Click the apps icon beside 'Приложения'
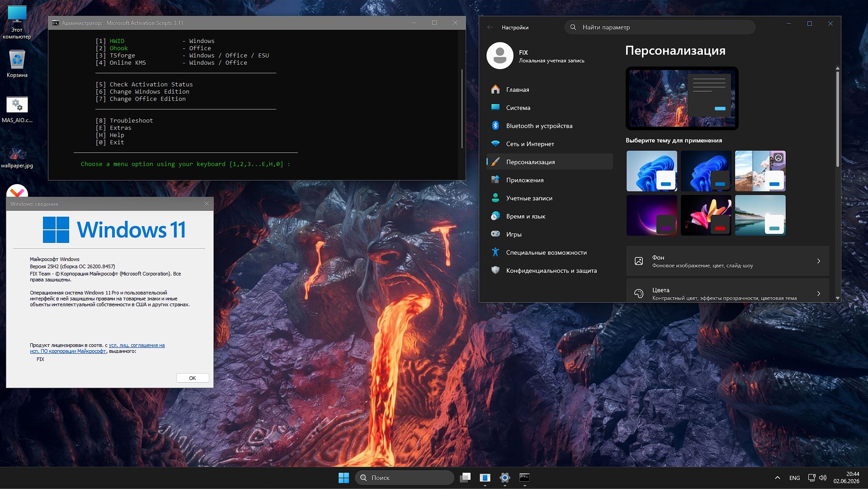Viewport: 868px width, 489px height. [x=495, y=180]
